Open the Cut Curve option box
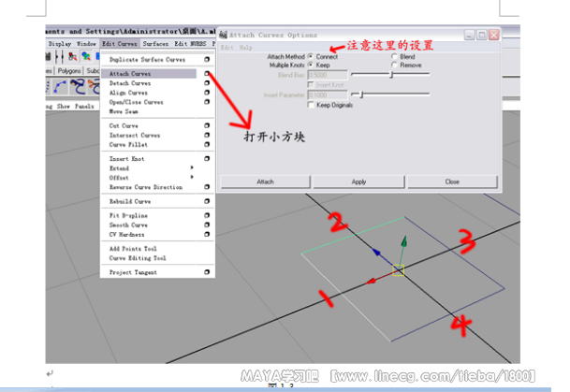 click(x=207, y=125)
